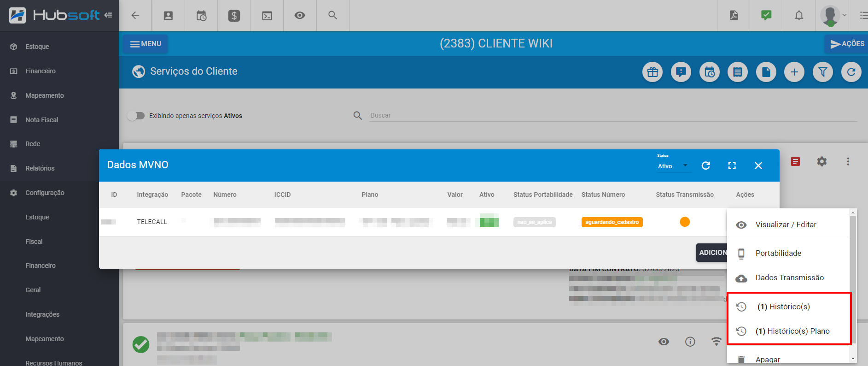
Task: Refresh the Dados MVNO dialog
Action: (706, 165)
